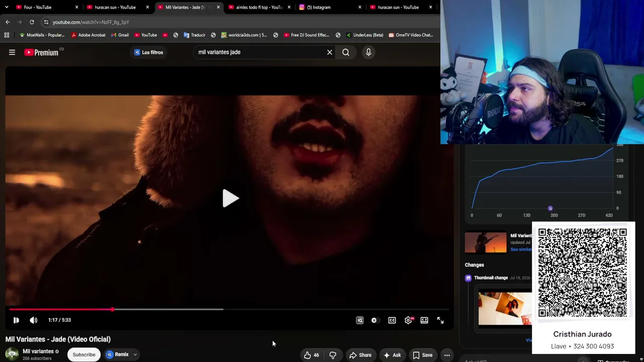Open the Los filtros extension button

coord(148,52)
